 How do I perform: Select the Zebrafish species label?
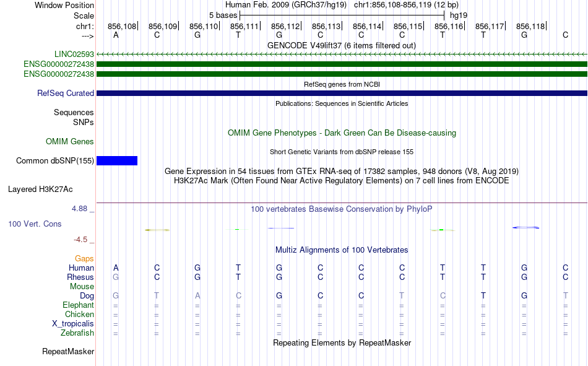(77, 333)
